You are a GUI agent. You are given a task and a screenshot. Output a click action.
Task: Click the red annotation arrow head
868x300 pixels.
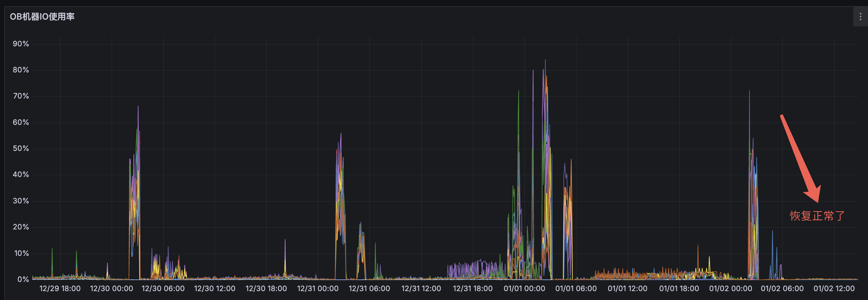pos(815,196)
